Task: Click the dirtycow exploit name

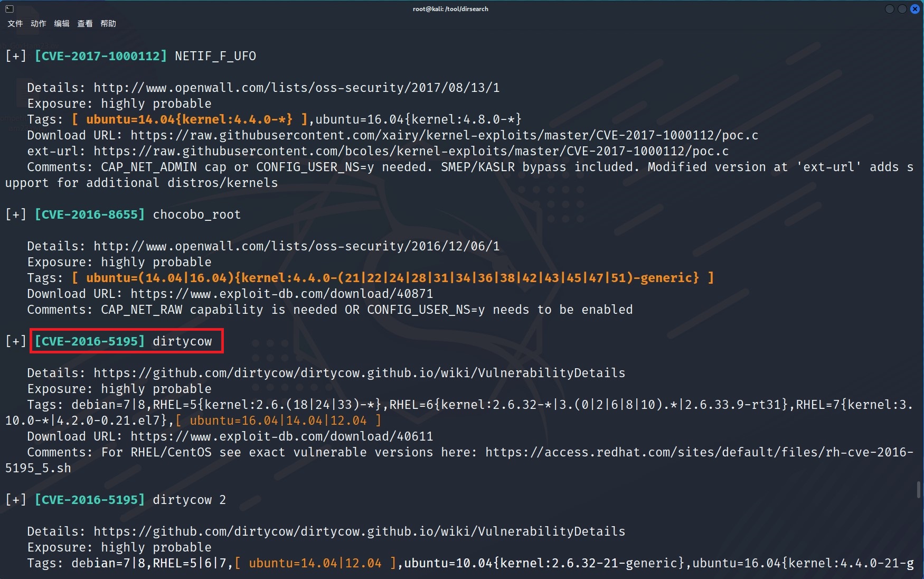Action: [182, 341]
